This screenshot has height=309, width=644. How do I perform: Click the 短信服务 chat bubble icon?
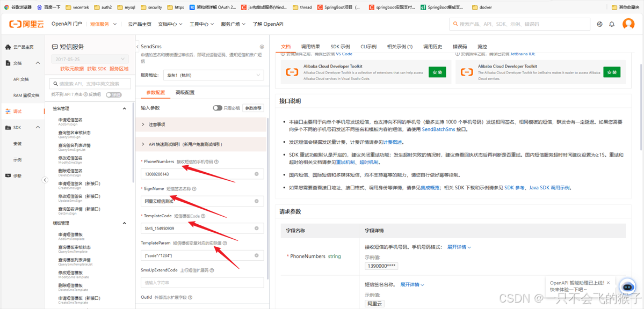coord(55,47)
